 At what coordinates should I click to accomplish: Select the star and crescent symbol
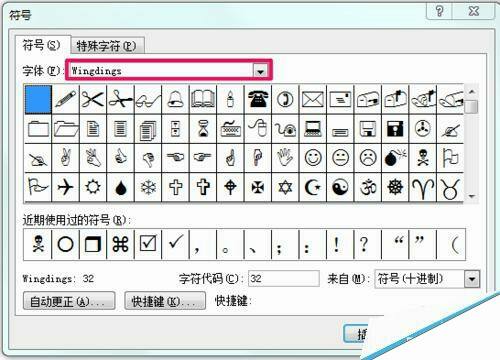pos(313,187)
